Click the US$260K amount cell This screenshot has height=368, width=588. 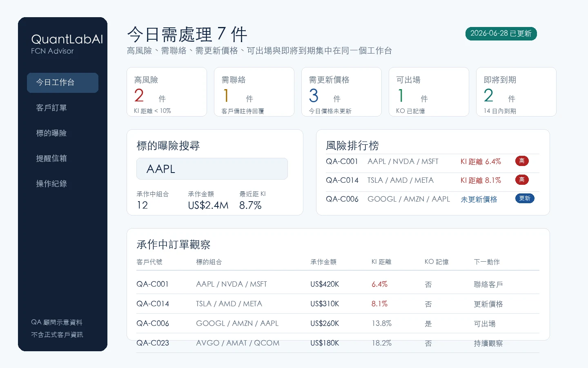pos(325,323)
